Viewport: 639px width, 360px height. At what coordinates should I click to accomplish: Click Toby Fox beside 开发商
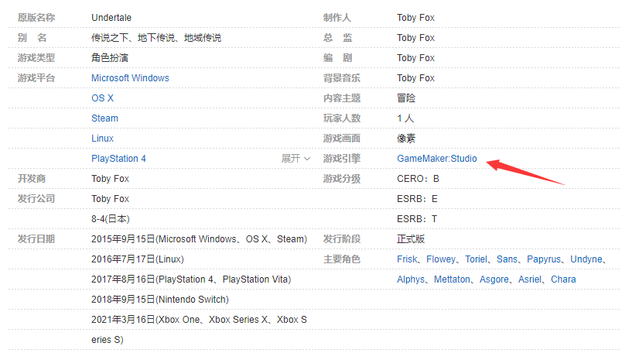click(110, 179)
